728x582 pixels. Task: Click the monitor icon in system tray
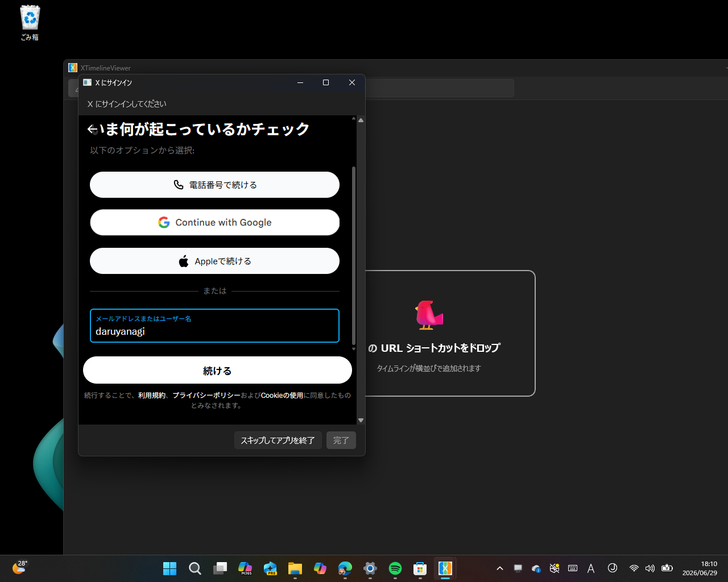click(518, 568)
